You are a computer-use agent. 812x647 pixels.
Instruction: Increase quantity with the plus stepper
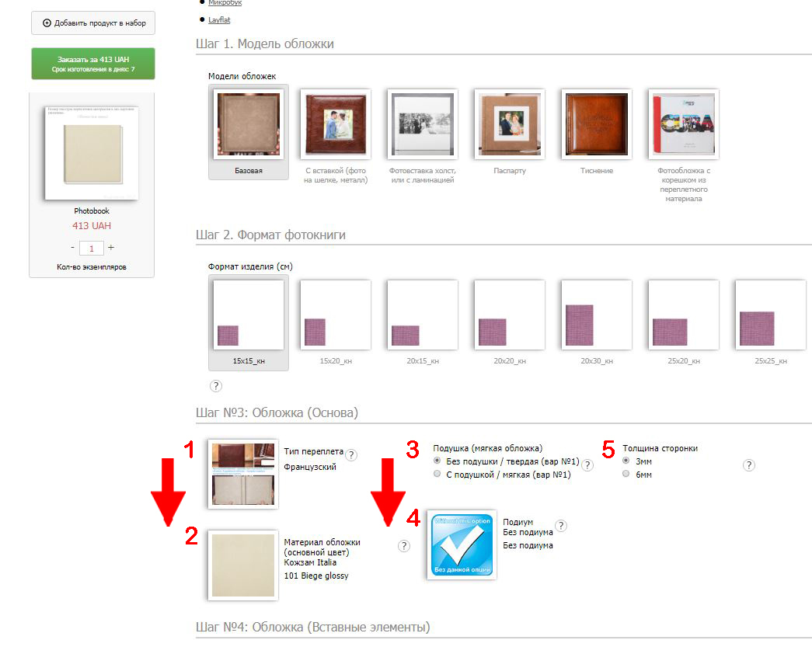point(111,248)
